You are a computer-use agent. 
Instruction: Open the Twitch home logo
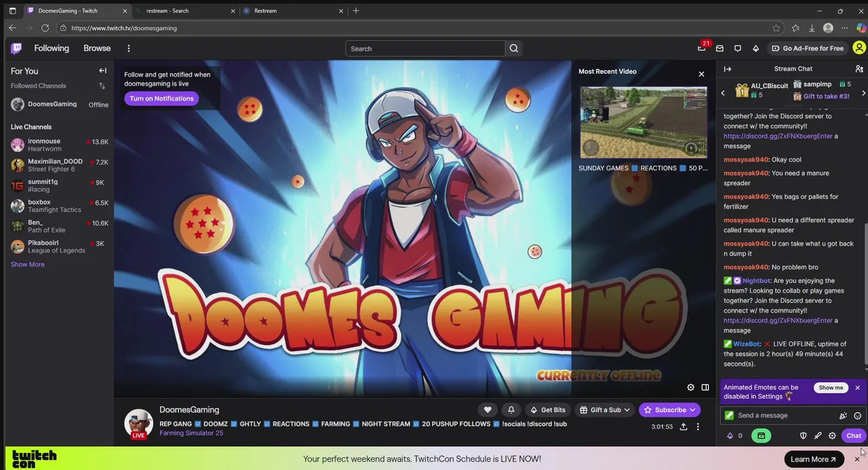16,48
